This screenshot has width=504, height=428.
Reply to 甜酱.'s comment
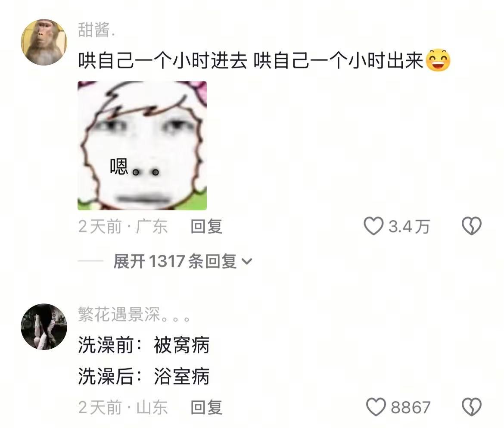206,226
